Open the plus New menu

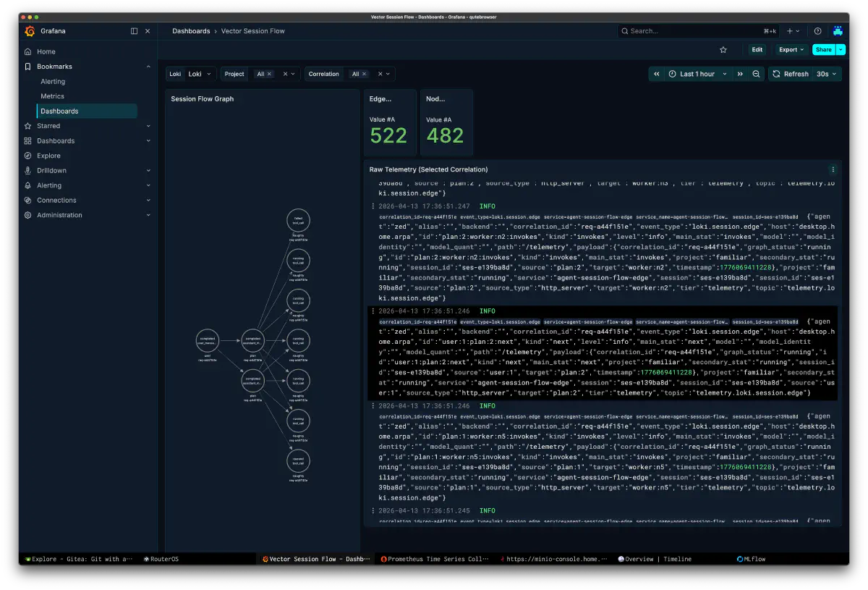pos(793,31)
